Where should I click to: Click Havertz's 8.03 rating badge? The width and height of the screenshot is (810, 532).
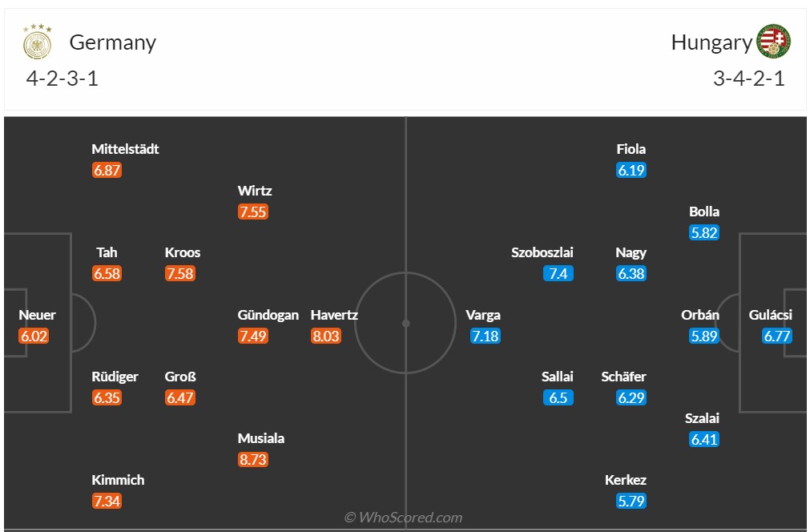pos(326,337)
